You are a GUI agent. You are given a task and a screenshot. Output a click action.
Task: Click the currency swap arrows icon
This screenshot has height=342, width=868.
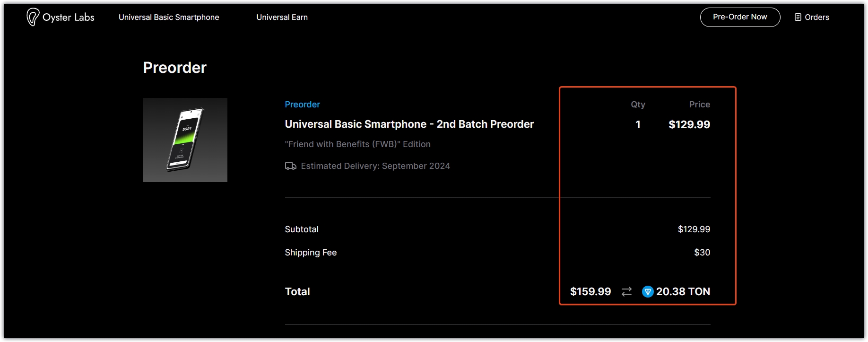[626, 292]
